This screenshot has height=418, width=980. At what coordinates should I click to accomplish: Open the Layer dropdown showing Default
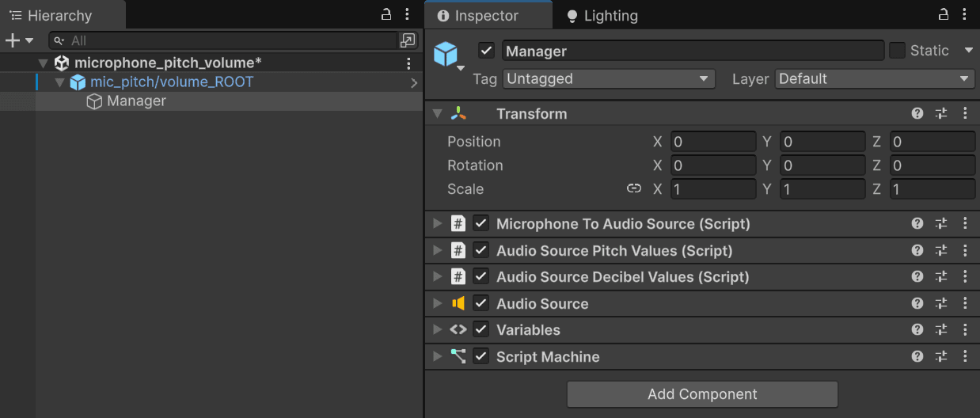[874, 78]
